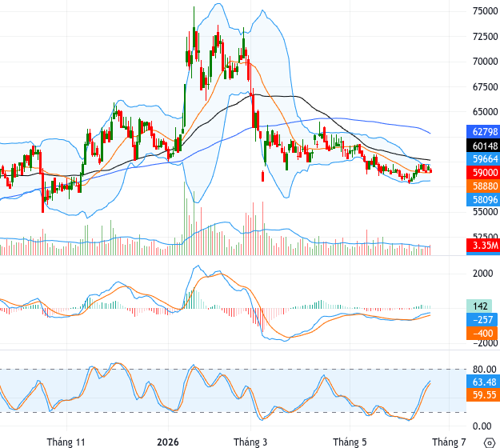Click the orange 59.55 stochastic label
Screen dimensions: 500x448
[483, 394]
